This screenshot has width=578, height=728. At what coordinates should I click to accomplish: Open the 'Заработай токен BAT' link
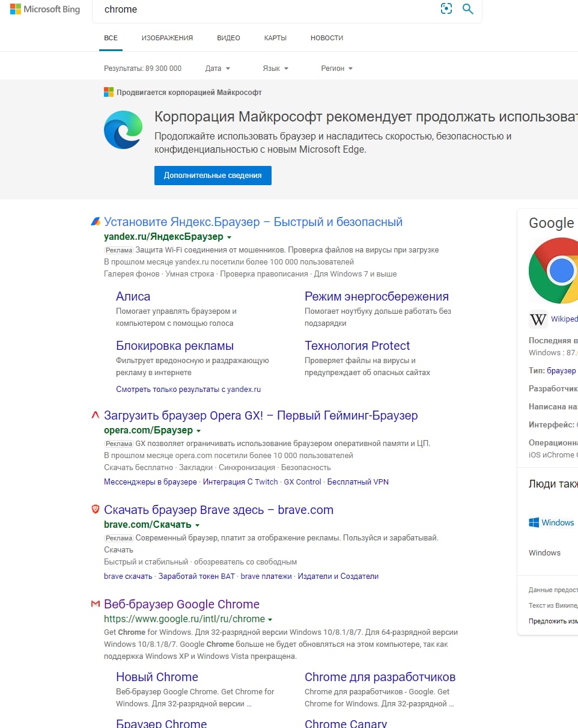(x=196, y=576)
